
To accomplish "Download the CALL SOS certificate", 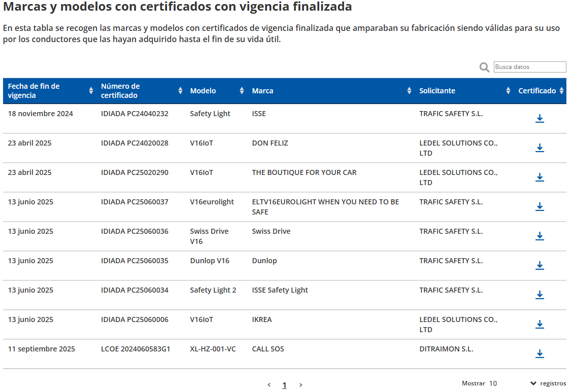I will coord(540,353).
